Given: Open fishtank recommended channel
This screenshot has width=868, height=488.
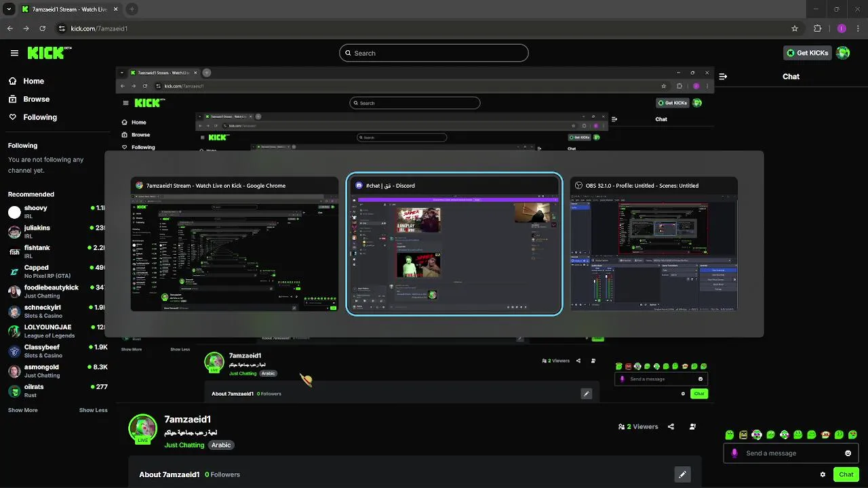Looking at the screenshot, I should tap(58, 251).
